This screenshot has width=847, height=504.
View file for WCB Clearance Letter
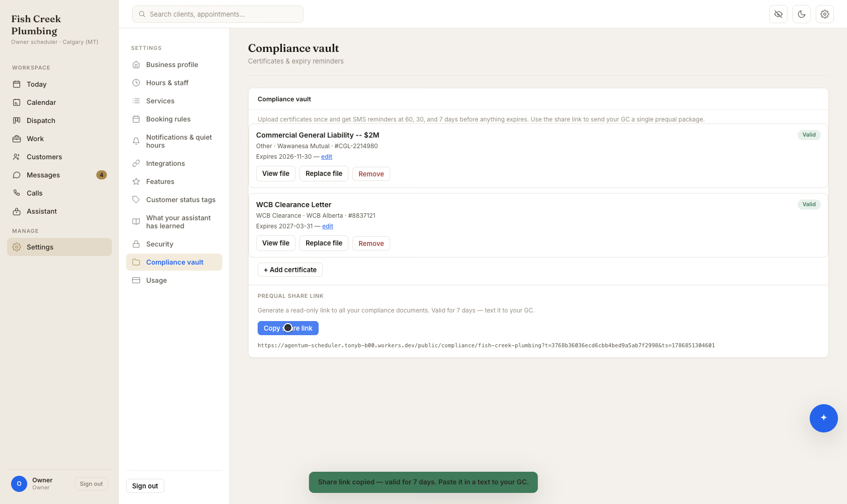click(276, 243)
